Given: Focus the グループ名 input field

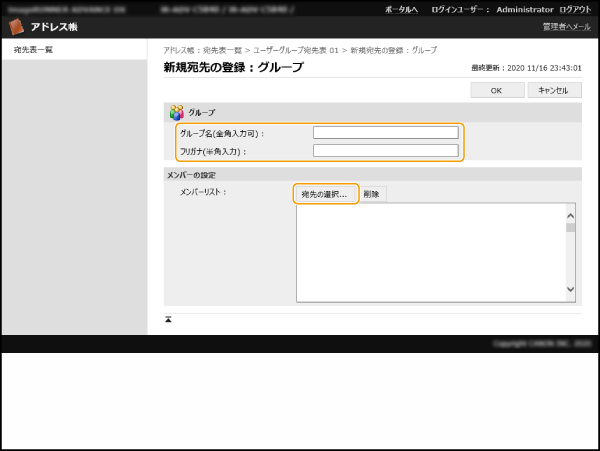Looking at the screenshot, I should pyautogui.click(x=385, y=132).
